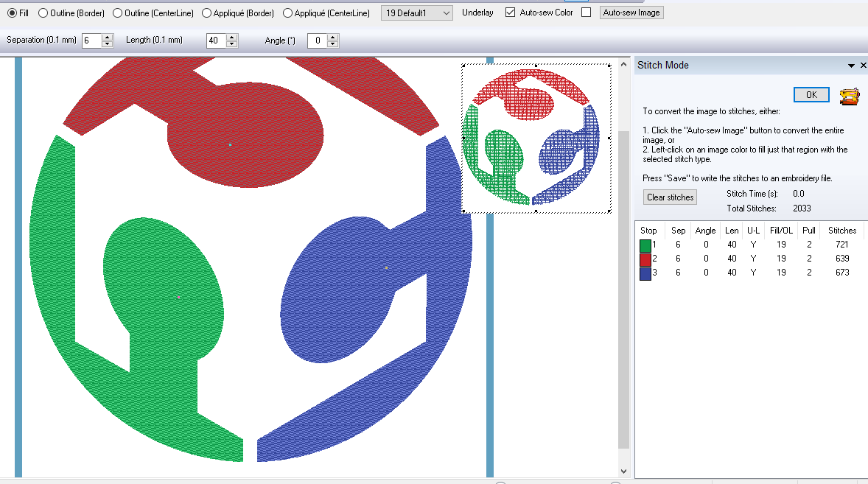Click the canvas scrollbar up arrow

click(624, 65)
